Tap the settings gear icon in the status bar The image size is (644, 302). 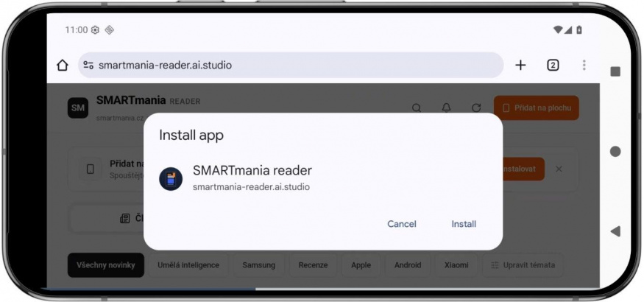[x=95, y=30]
